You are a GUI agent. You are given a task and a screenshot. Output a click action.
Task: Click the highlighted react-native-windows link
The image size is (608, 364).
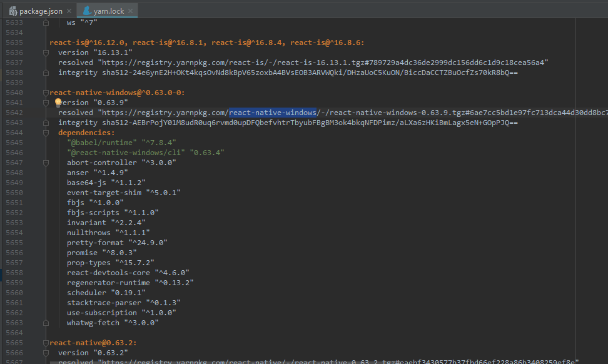[273, 112]
